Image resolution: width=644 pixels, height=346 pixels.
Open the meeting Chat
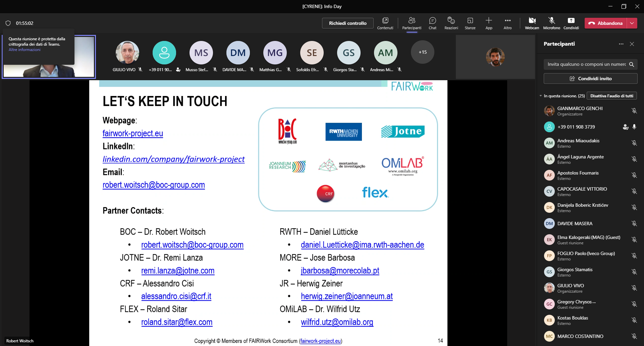(432, 23)
